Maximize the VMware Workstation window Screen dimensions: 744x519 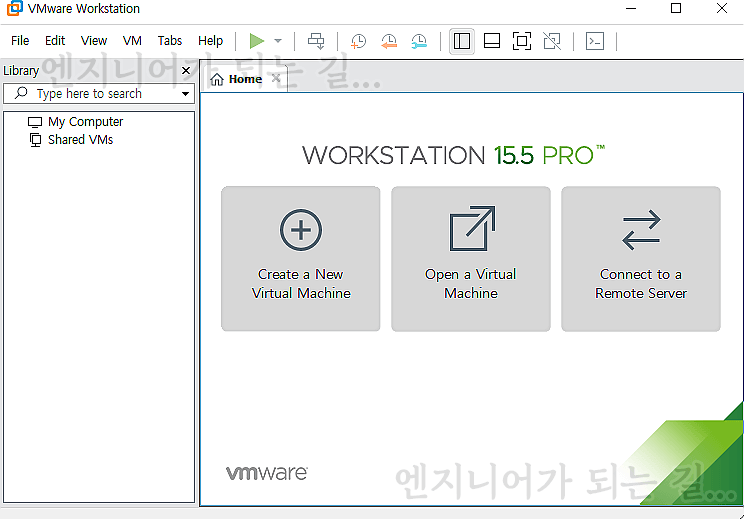[676, 9]
